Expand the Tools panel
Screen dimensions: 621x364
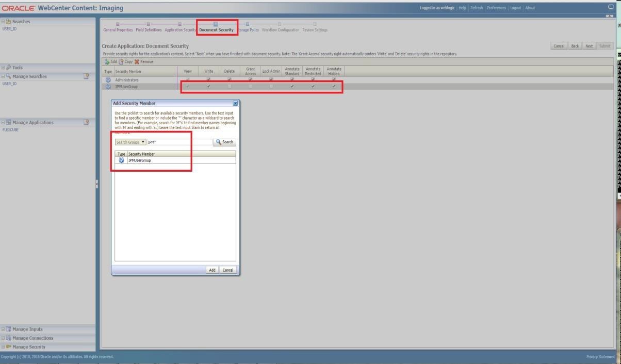[3, 68]
